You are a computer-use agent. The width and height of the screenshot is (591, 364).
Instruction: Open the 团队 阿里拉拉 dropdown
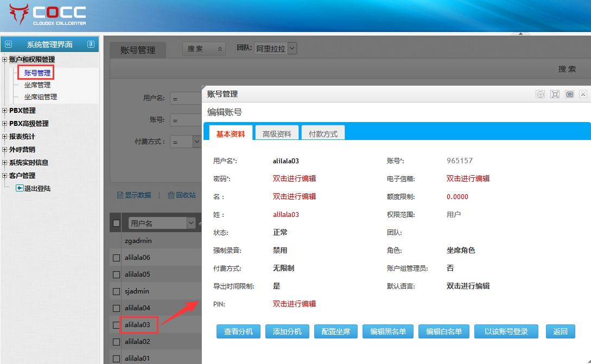292,48
